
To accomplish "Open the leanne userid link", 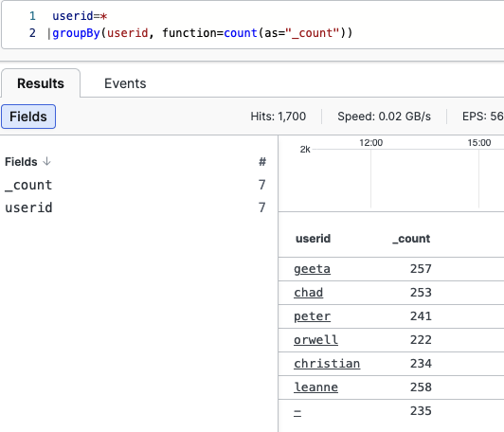I will (x=315, y=387).
